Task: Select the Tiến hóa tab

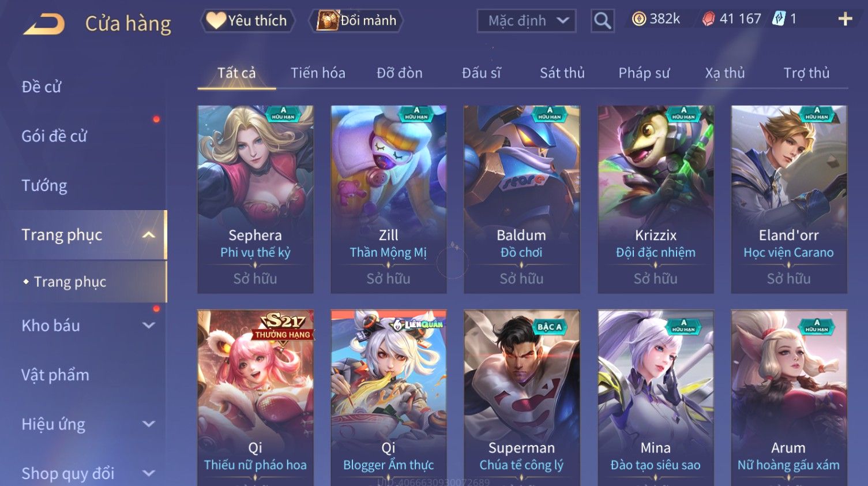Action: 318,73
